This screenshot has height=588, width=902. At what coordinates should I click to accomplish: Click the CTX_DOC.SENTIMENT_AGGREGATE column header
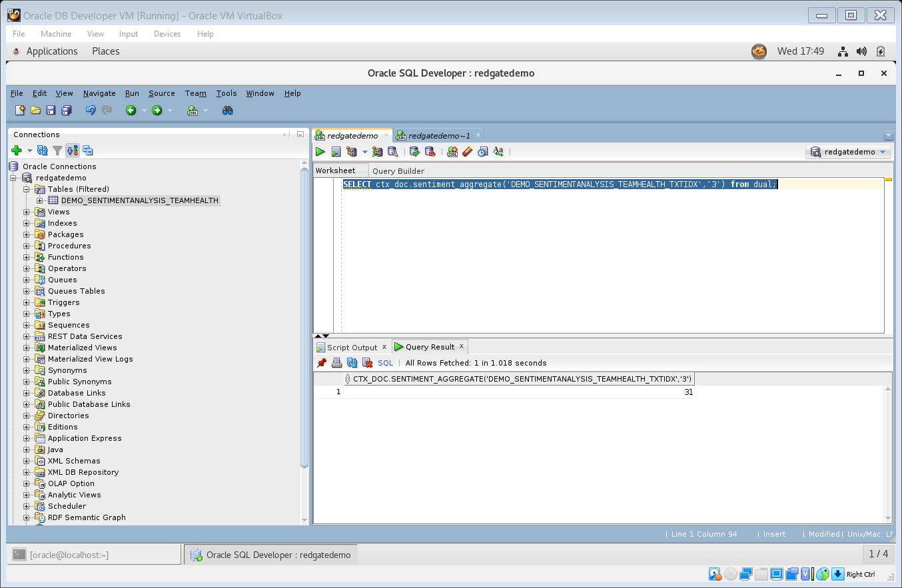pyautogui.click(x=519, y=379)
